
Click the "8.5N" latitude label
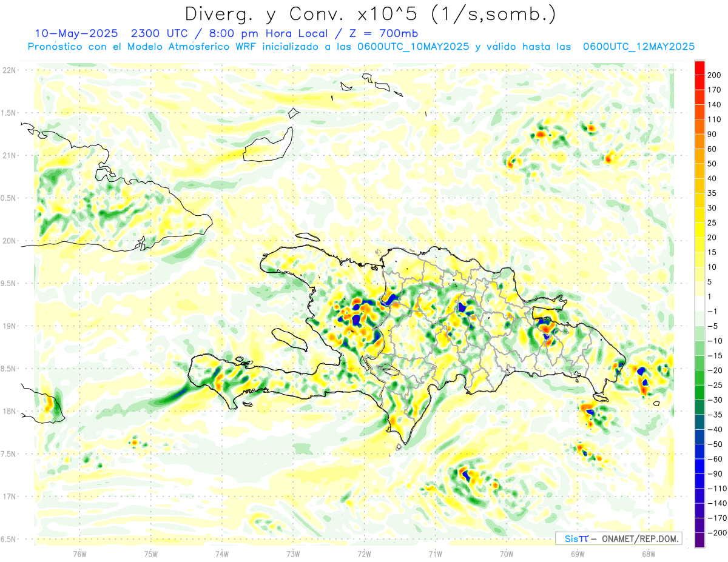9,369
